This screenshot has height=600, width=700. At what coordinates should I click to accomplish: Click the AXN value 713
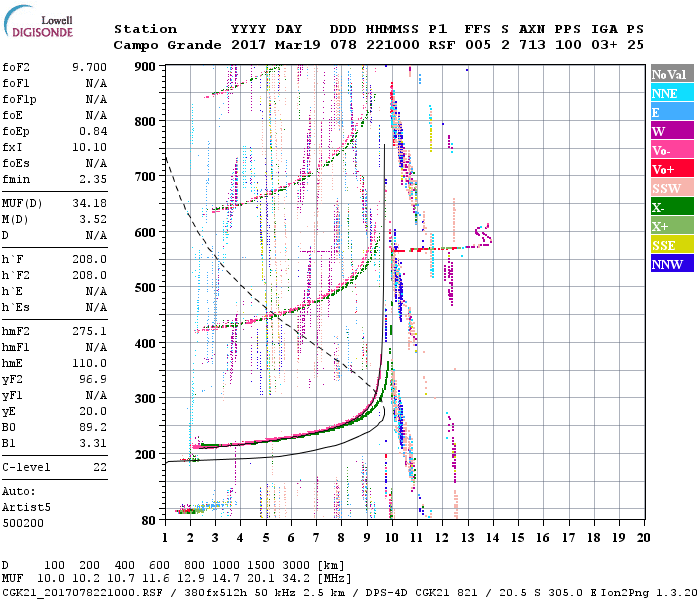tap(532, 45)
